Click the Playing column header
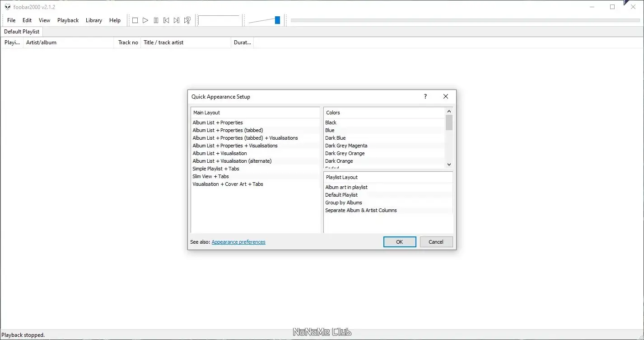 pos(12,42)
